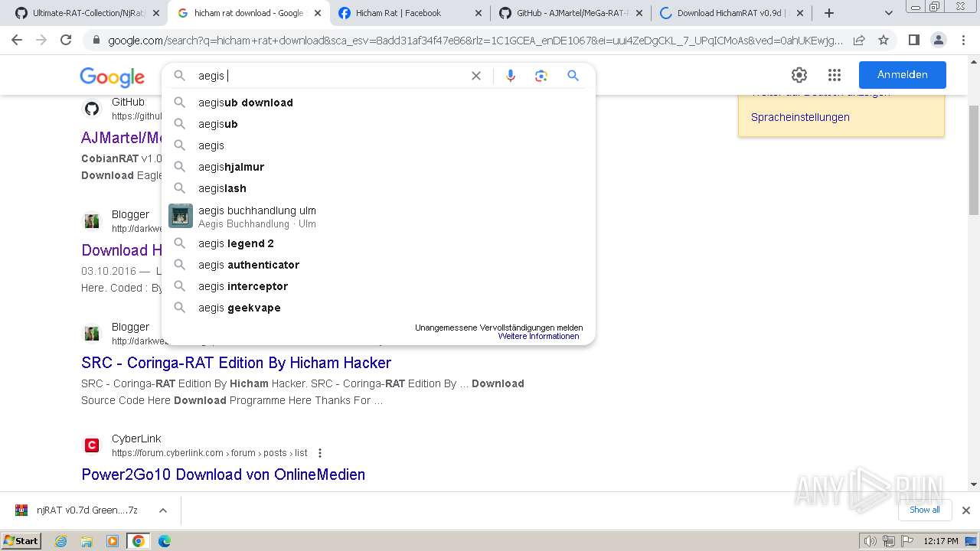This screenshot has width=980, height=551.
Task: Open Chrome three-dot menu
Action: [x=963, y=40]
